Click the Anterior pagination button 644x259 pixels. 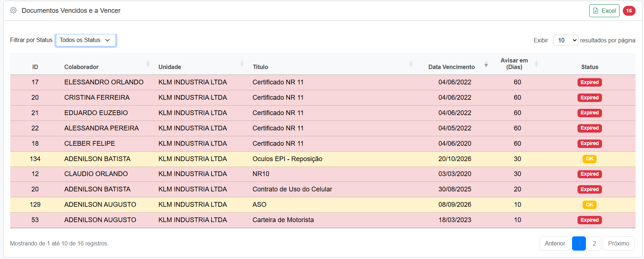555,243
